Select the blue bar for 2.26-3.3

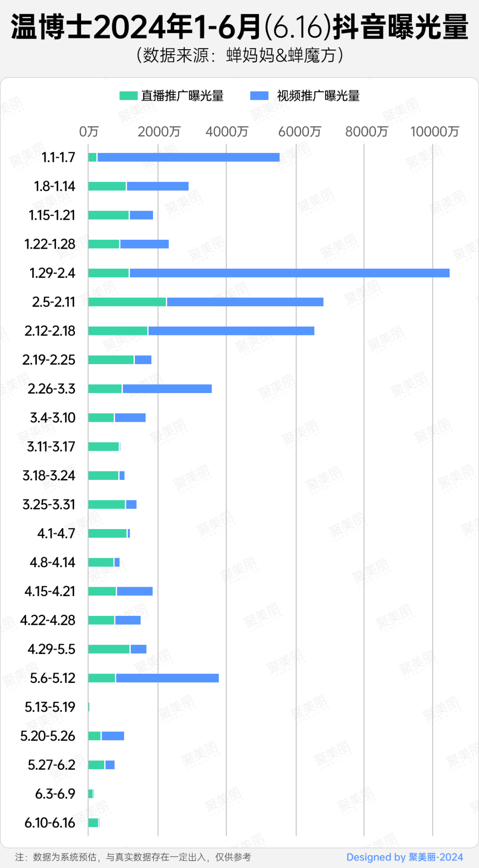(x=167, y=389)
